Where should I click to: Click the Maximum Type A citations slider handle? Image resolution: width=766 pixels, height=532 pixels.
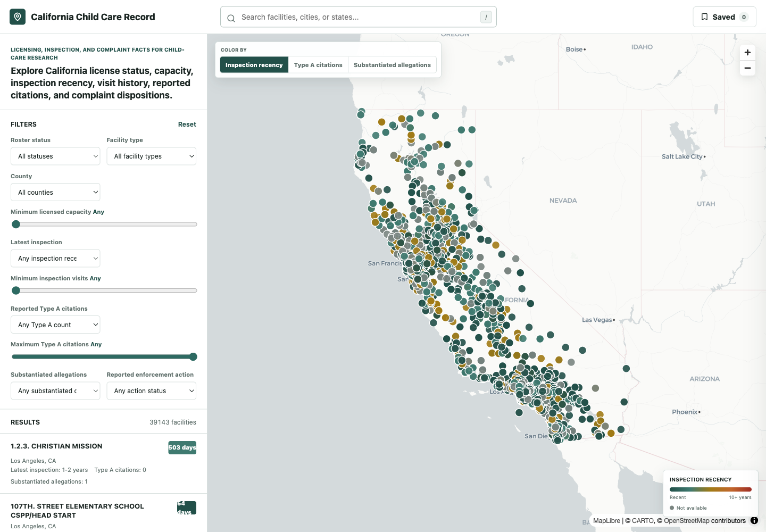pyautogui.click(x=193, y=357)
